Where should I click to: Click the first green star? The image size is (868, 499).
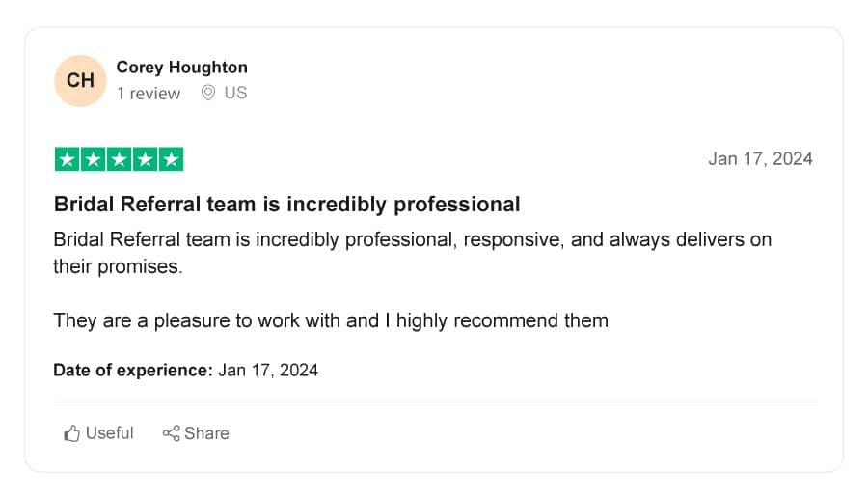click(x=67, y=159)
